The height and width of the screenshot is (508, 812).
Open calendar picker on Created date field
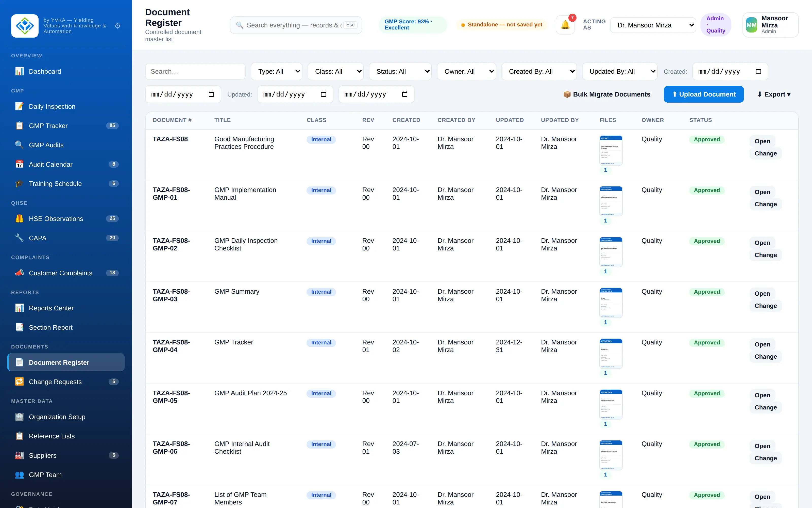(x=758, y=71)
